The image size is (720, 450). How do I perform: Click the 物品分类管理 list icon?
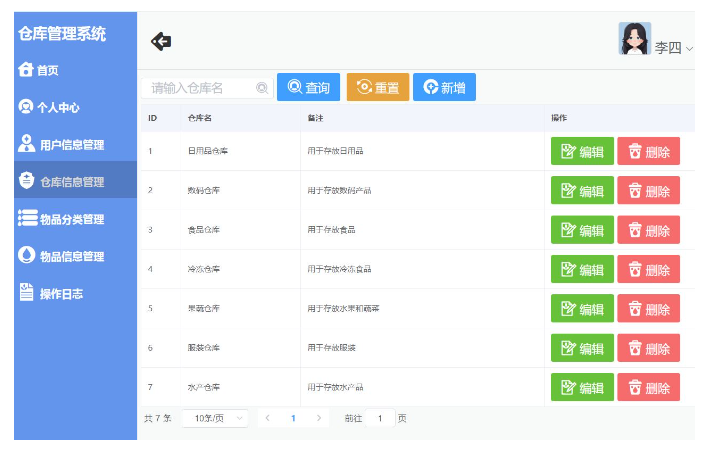28,218
